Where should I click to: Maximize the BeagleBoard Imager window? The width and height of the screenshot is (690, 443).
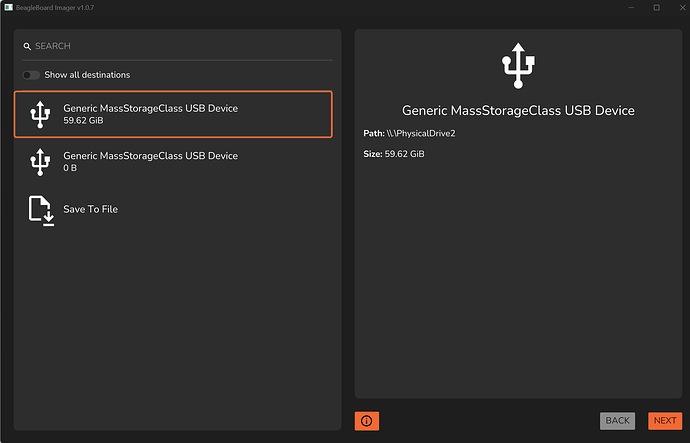[657, 7]
